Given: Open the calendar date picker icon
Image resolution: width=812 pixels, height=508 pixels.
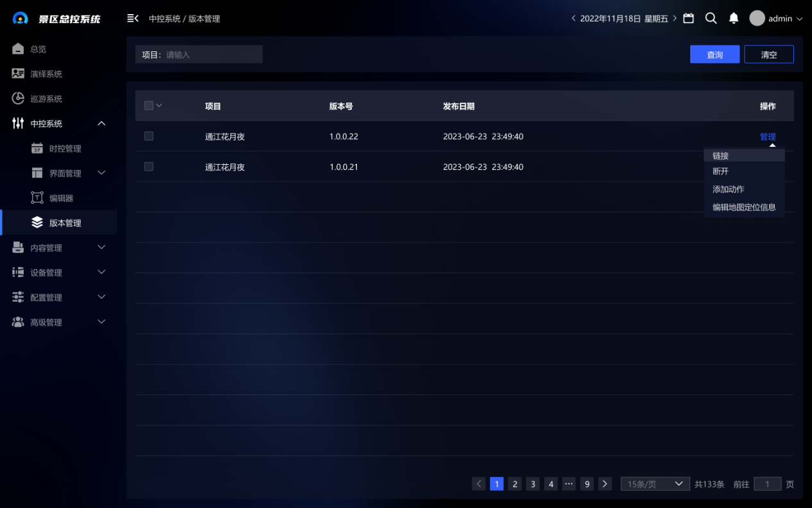Looking at the screenshot, I should (x=688, y=19).
